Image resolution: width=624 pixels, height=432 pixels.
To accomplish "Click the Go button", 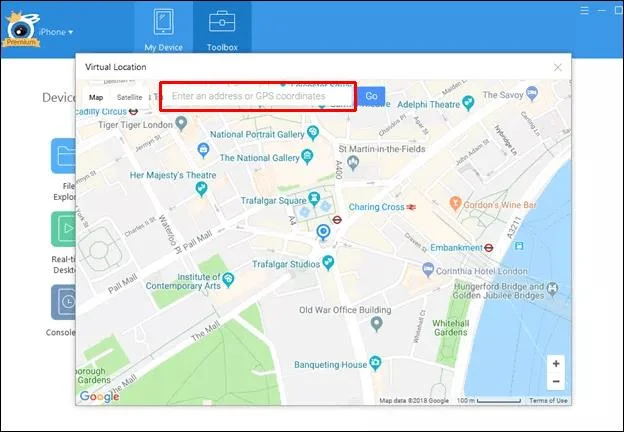I will [371, 96].
